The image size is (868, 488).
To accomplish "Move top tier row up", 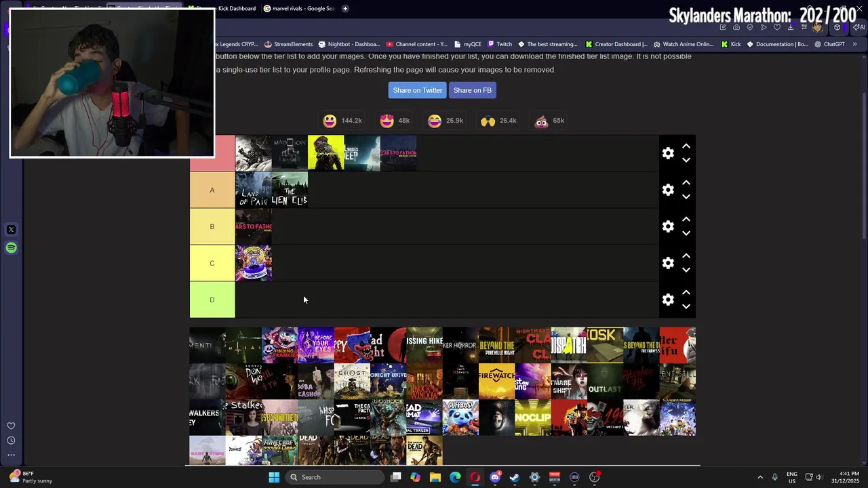I will tap(686, 146).
